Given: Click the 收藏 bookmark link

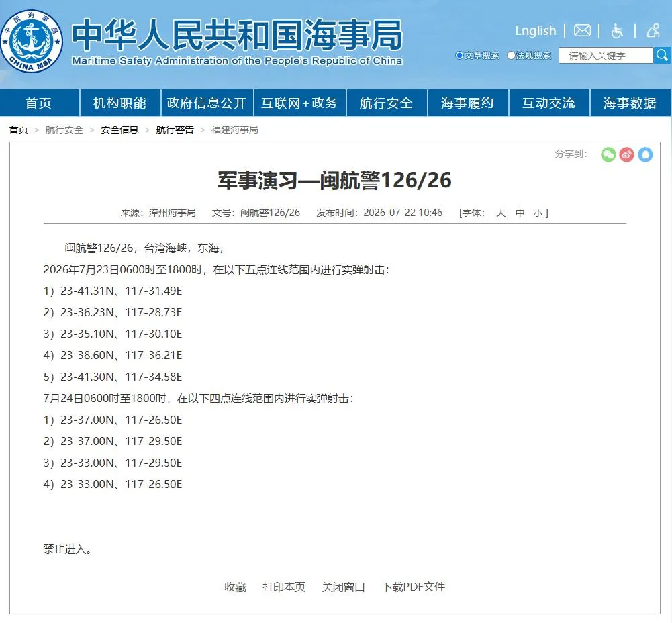Looking at the screenshot, I should [235, 587].
